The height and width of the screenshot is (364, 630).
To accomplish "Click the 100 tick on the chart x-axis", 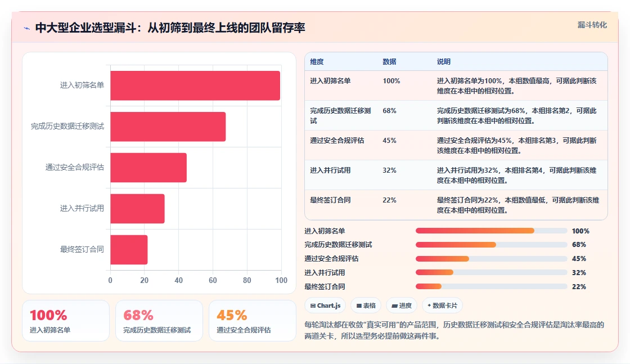I will tap(281, 280).
